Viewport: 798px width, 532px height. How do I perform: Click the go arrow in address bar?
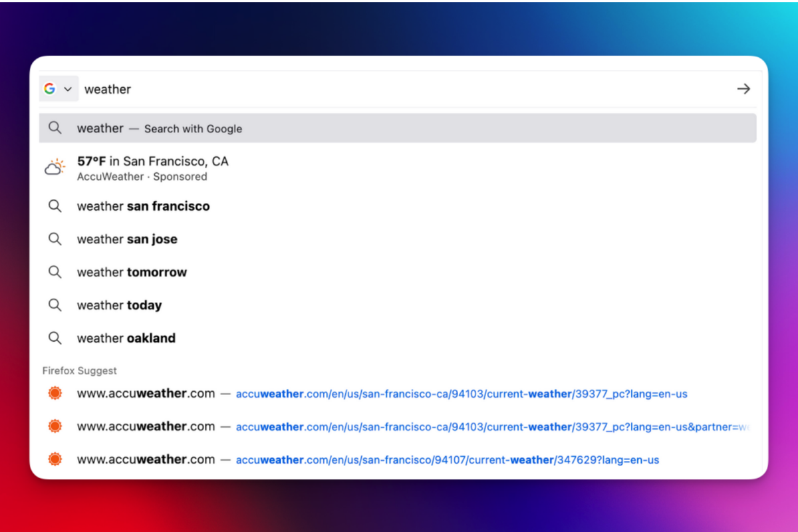tap(743, 89)
